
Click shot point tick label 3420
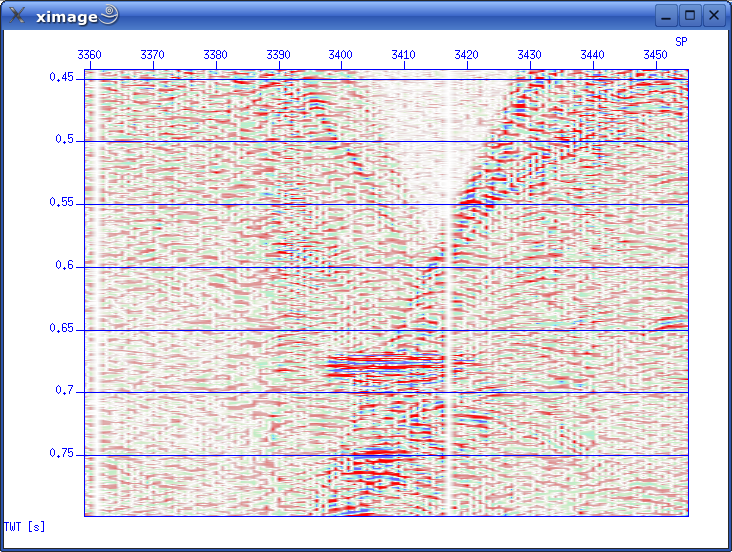click(x=466, y=54)
